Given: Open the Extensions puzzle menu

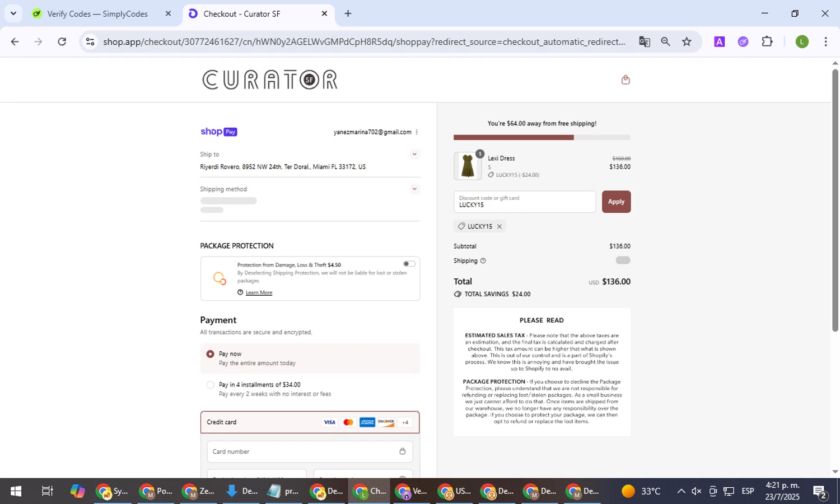Looking at the screenshot, I should click(x=767, y=41).
